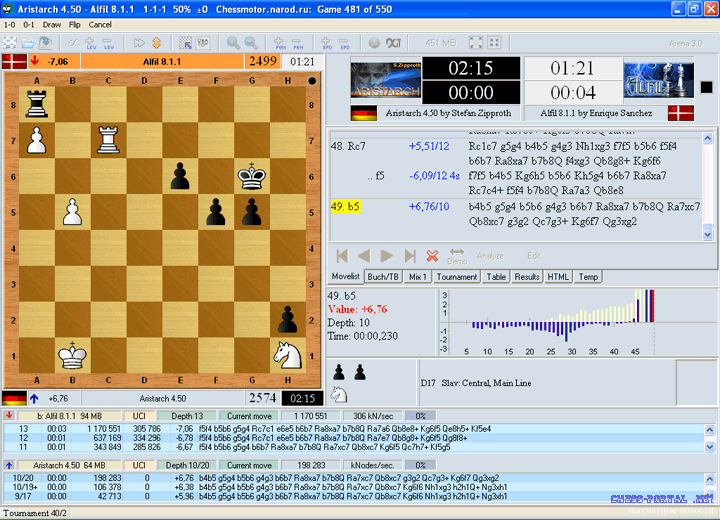This screenshot has height=520, width=720.
Task: Click the DGT board toolbar icon
Action: click(x=394, y=43)
